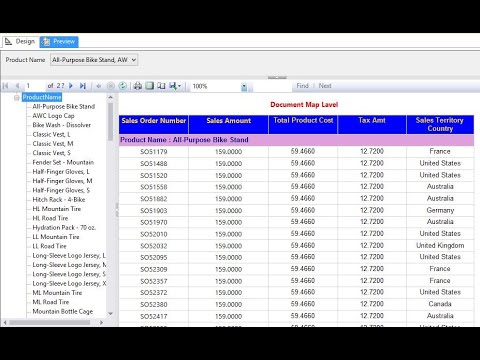
Task: Click Canada country cell
Action: (440, 304)
